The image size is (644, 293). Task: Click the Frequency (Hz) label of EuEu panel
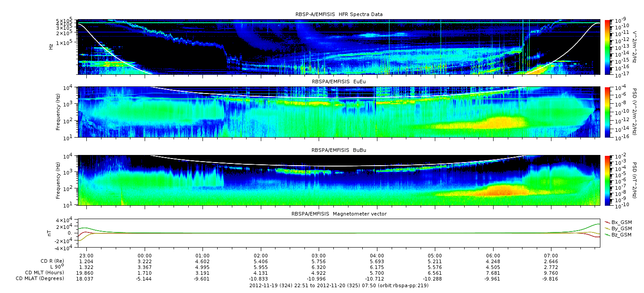[x=58, y=112]
